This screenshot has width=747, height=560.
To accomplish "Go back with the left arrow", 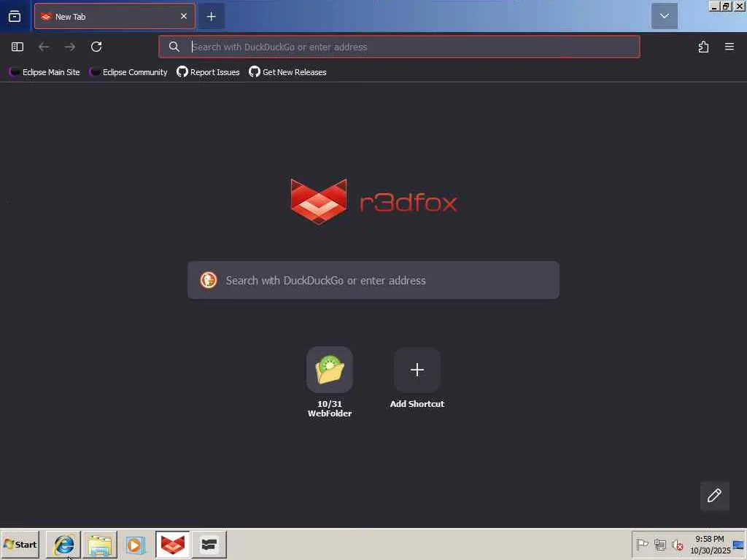I will pyautogui.click(x=44, y=47).
